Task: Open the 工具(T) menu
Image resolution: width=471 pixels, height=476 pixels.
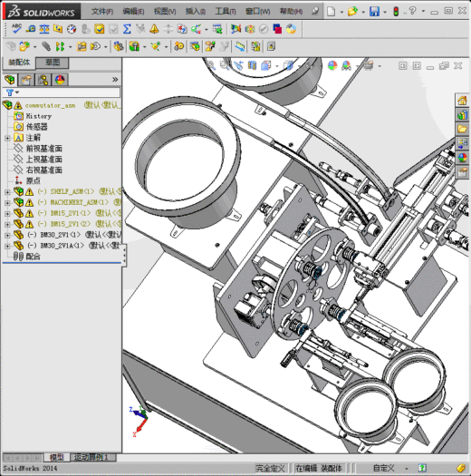Action: 225,12
